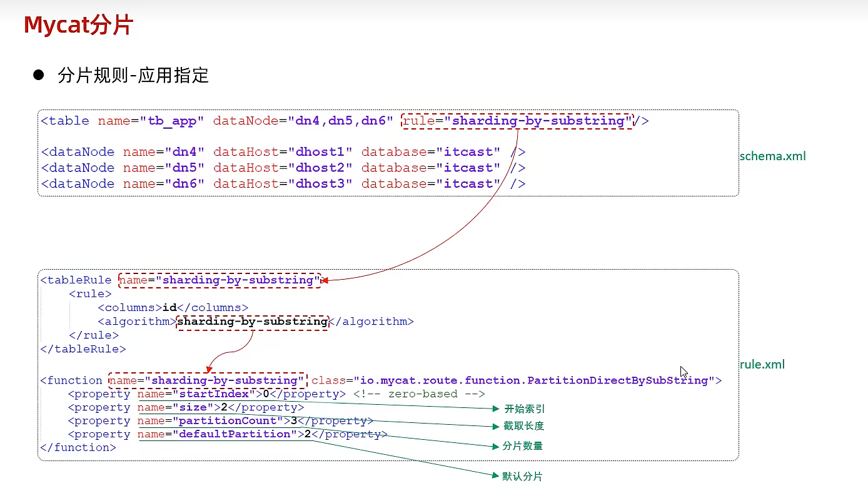Click the property name "partitionCount"
This screenshot has width=868, height=493.
coord(228,421)
